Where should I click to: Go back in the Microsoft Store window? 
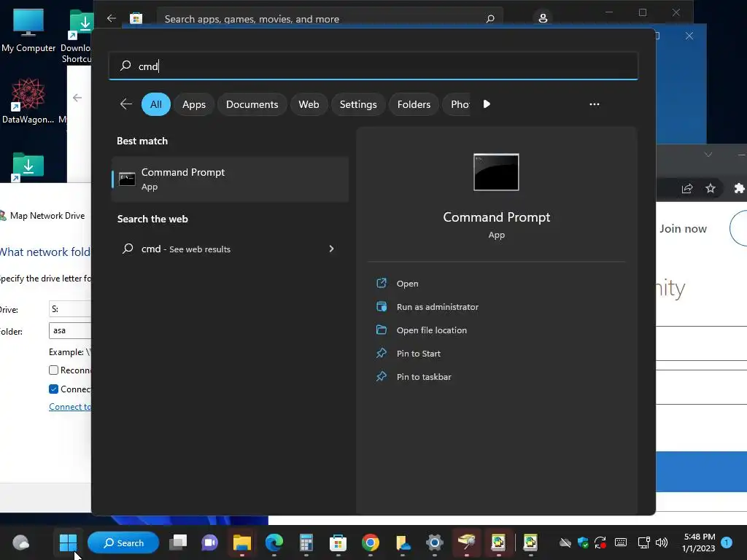tap(112, 18)
